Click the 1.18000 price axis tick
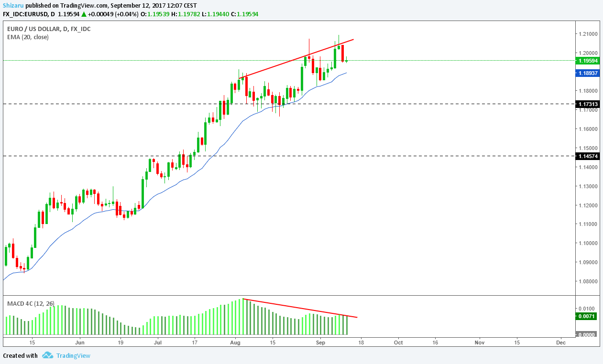The image size is (603, 364). coord(588,91)
